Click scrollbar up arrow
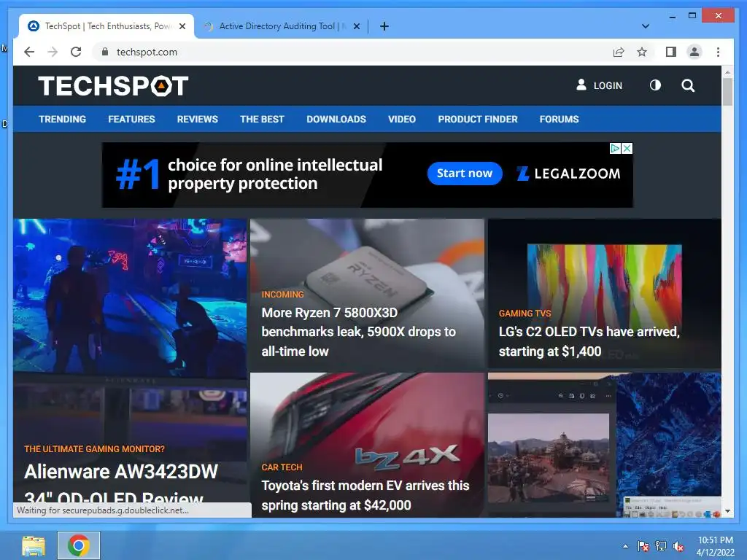This screenshot has height=560, width=747. (727, 72)
